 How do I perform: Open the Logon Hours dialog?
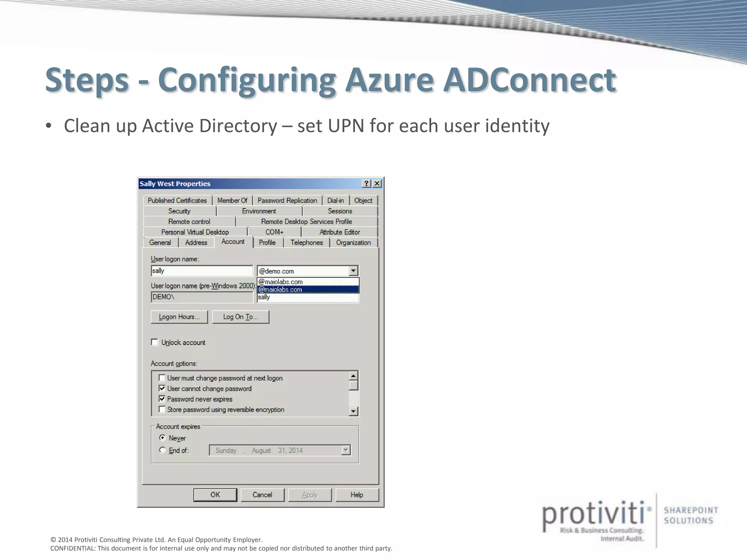point(179,317)
